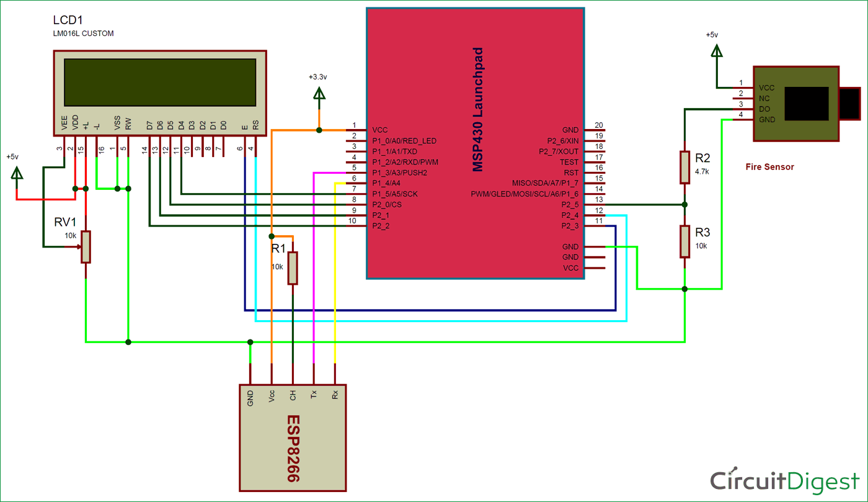Click the LCD1 component label
Image resolution: width=868 pixels, height=502 pixels.
pos(67,21)
